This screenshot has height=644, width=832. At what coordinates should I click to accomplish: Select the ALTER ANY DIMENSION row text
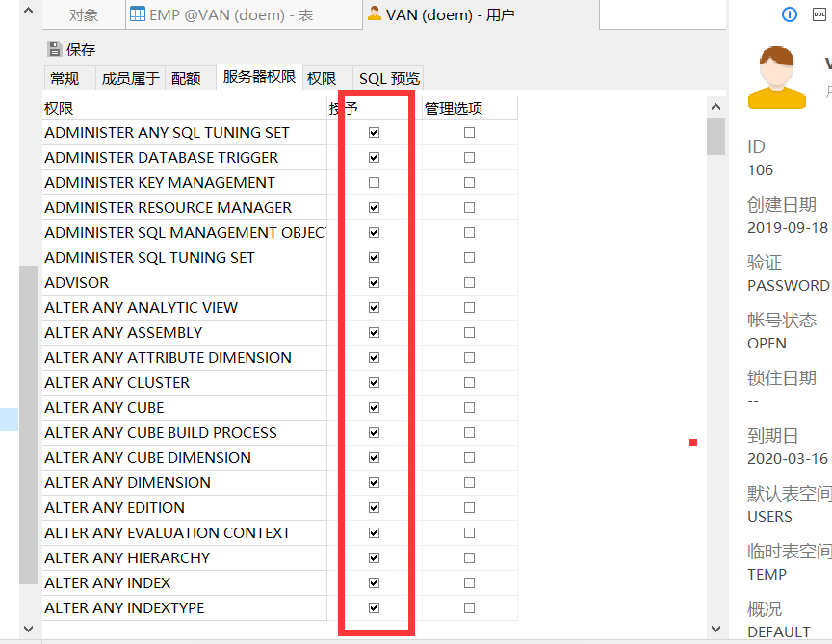(x=128, y=482)
